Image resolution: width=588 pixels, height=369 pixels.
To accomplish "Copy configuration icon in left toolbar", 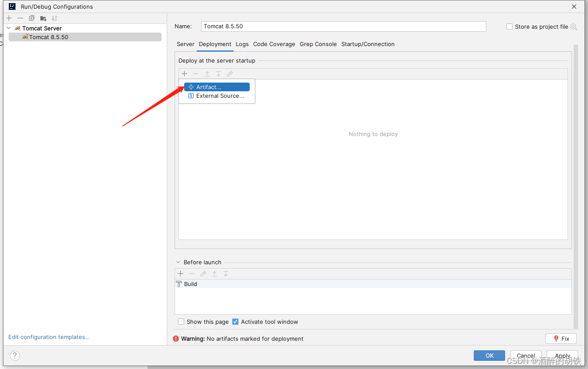I will point(32,18).
